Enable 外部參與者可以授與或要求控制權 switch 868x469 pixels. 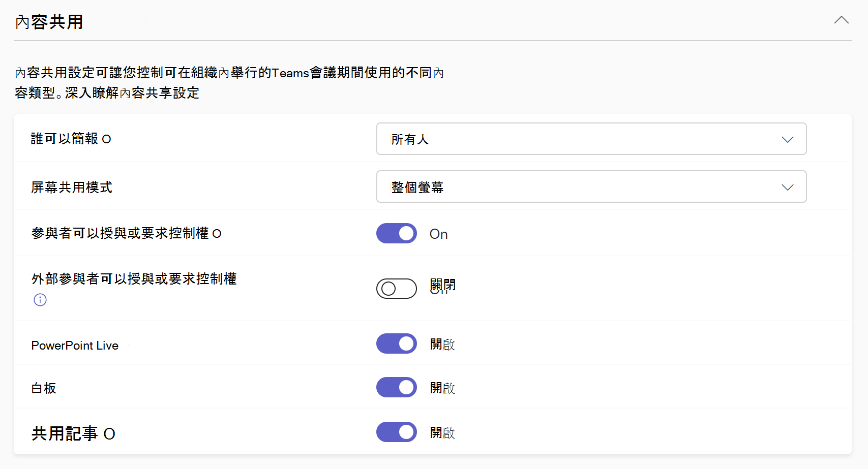(x=397, y=289)
